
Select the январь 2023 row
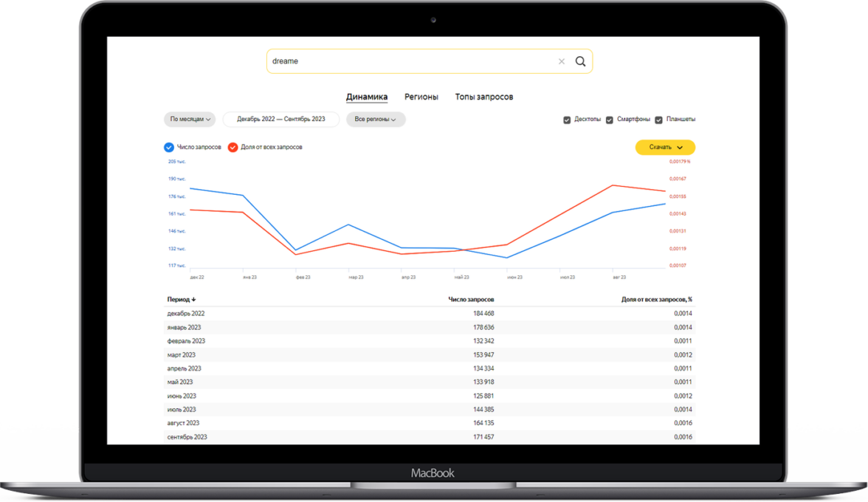pos(430,327)
